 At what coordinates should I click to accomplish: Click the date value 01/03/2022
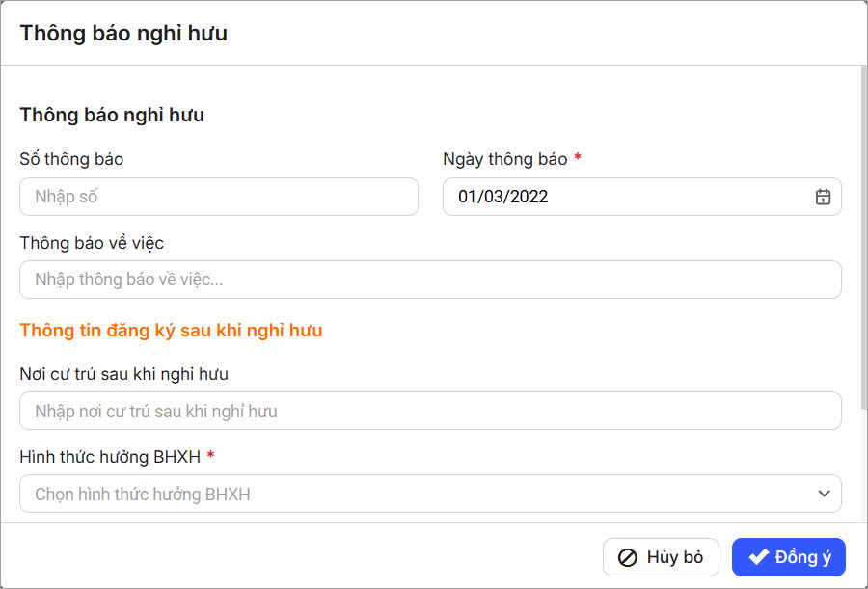click(x=503, y=197)
